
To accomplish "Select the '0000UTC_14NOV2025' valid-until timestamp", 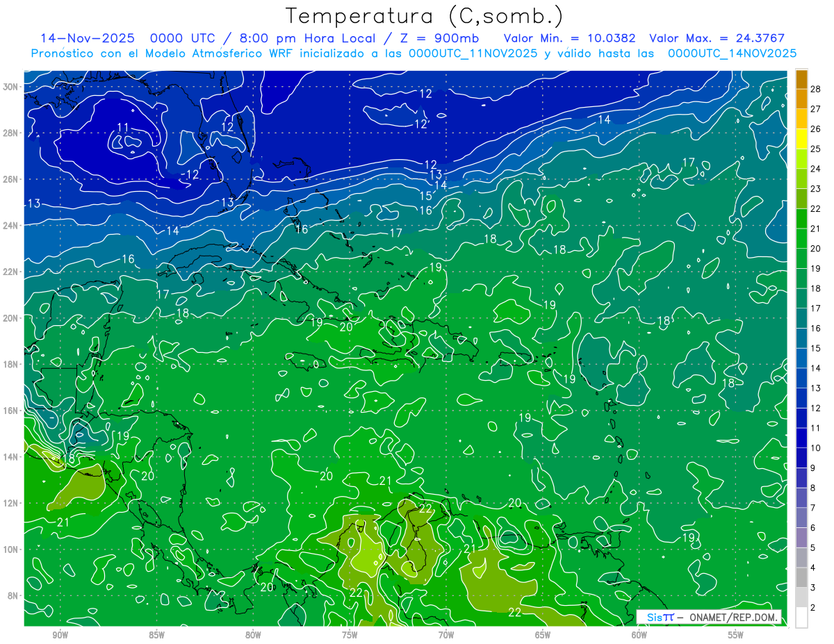I will coord(732,53).
